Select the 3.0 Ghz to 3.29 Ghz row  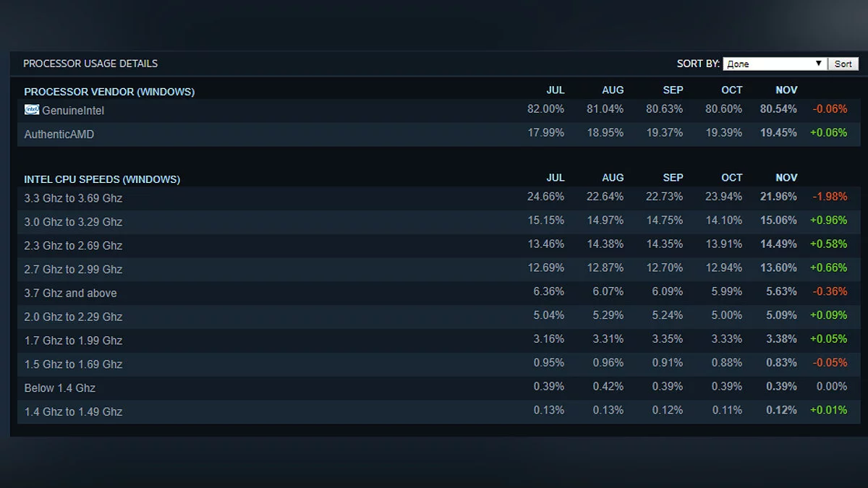pos(73,222)
